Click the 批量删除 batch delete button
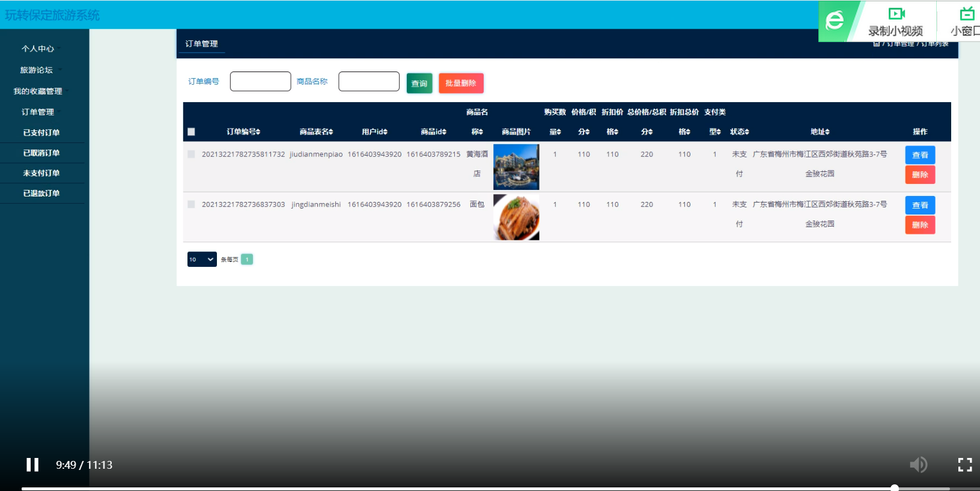The image size is (980, 491). point(461,83)
